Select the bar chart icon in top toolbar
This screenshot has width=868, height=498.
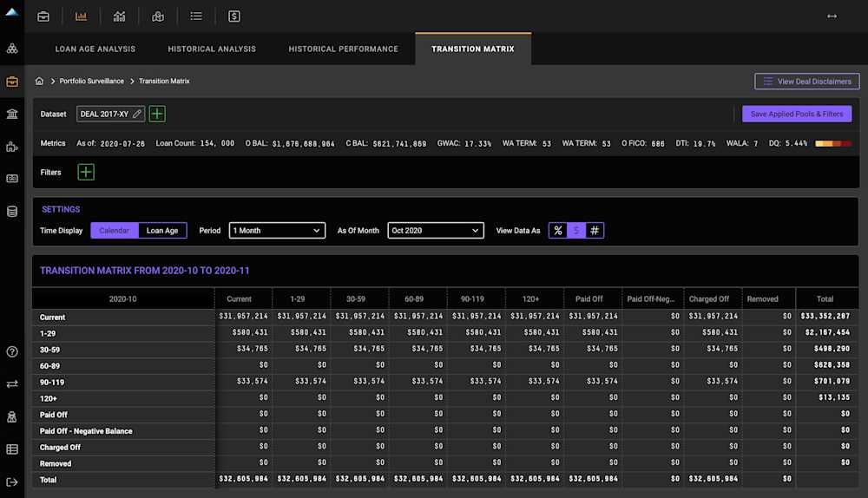[x=81, y=16]
